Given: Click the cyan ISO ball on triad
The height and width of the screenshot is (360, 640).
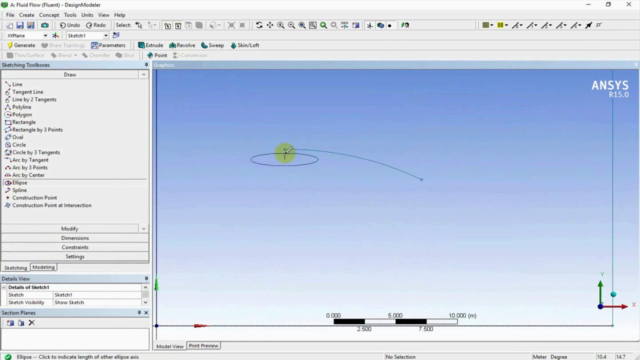Looking at the screenshot, I should coord(613,294).
